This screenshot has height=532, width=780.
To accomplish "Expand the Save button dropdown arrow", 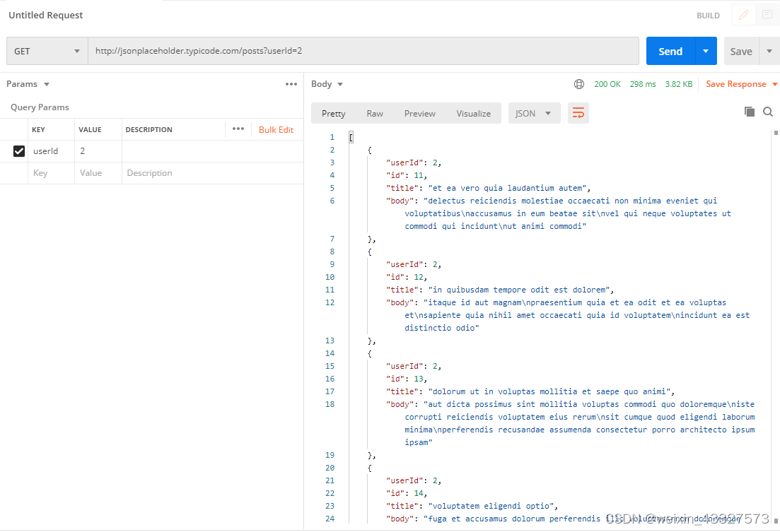I will tap(769, 51).
